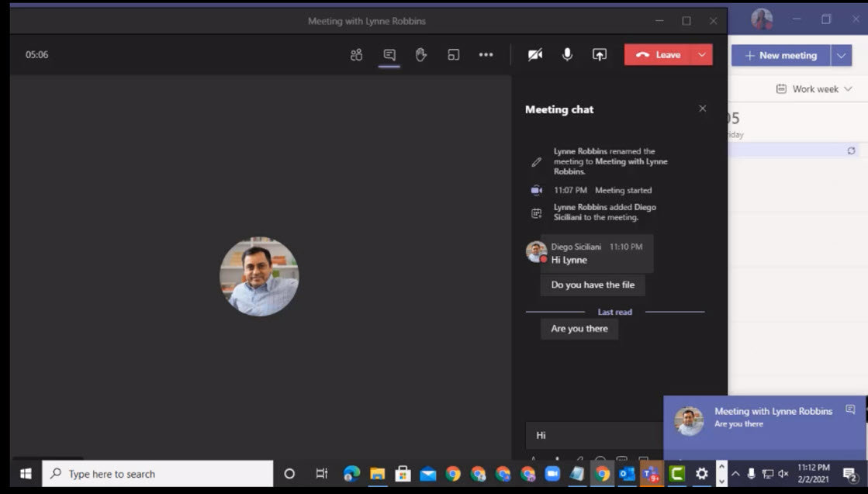Viewport: 868px width, 494px height.
Task: Close the Meeting chat panel
Action: point(703,109)
